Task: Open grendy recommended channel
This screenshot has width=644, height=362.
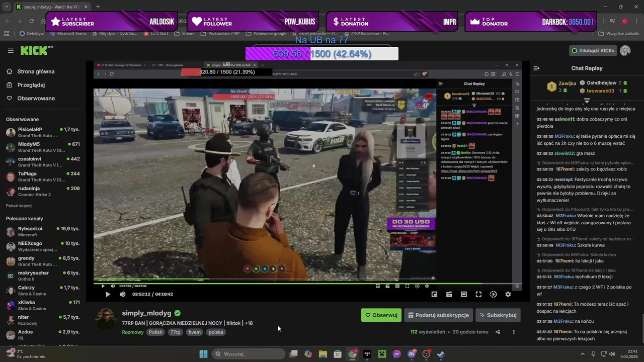Action: 43,261
